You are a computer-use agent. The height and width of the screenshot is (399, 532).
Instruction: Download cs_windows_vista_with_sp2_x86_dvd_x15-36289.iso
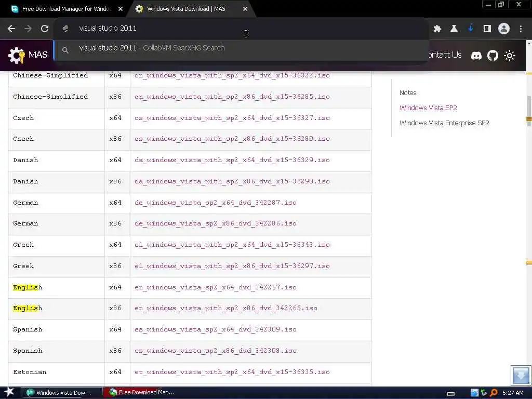coord(232,139)
